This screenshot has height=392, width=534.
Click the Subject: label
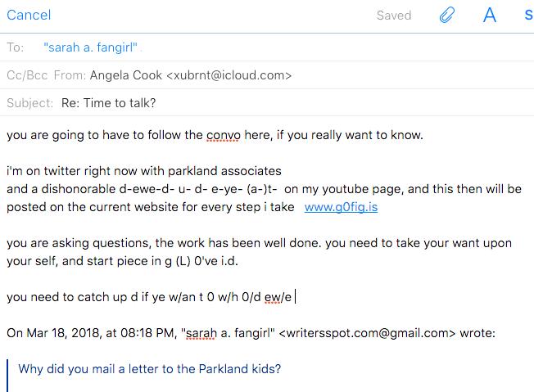(30, 103)
